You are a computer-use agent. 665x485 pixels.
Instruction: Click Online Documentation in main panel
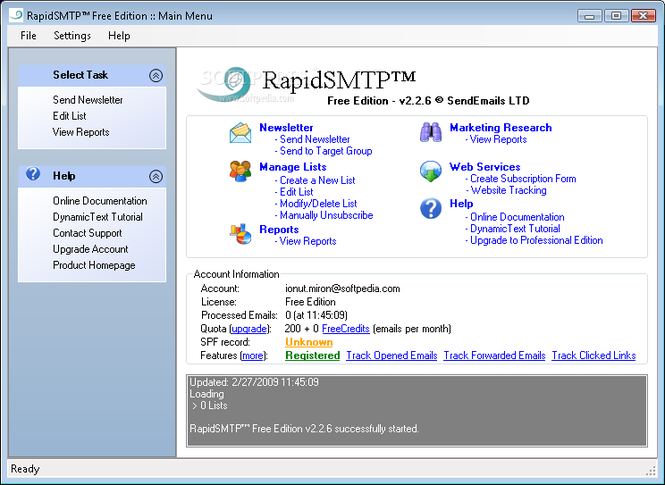[x=517, y=217]
